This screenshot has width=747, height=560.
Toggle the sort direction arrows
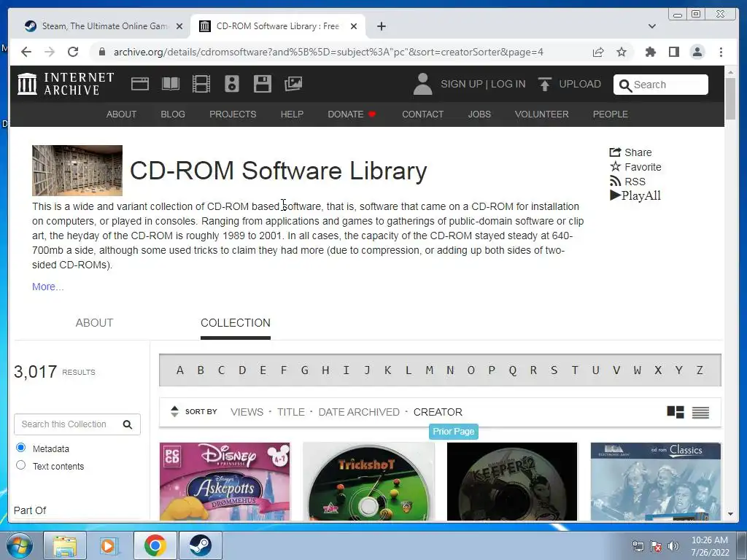point(174,411)
